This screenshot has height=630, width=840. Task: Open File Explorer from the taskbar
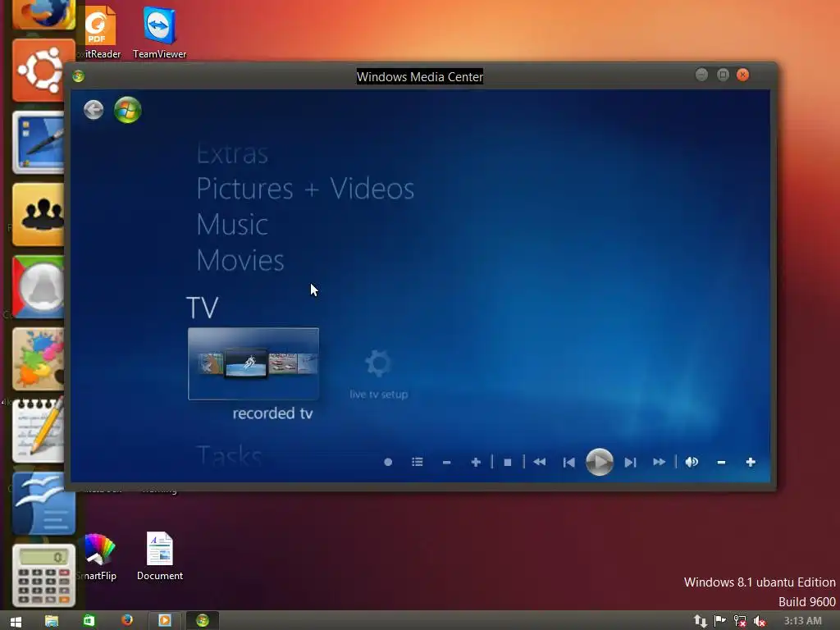point(52,620)
